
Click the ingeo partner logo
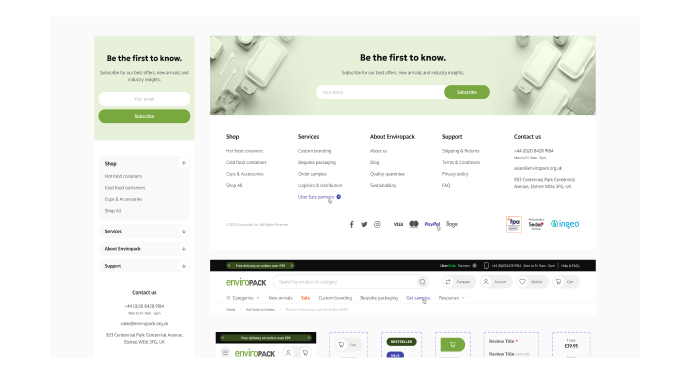(565, 224)
